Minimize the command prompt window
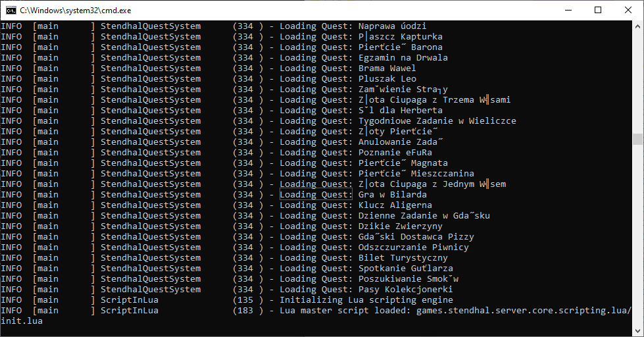This screenshot has width=644, height=337. pos(568,10)
